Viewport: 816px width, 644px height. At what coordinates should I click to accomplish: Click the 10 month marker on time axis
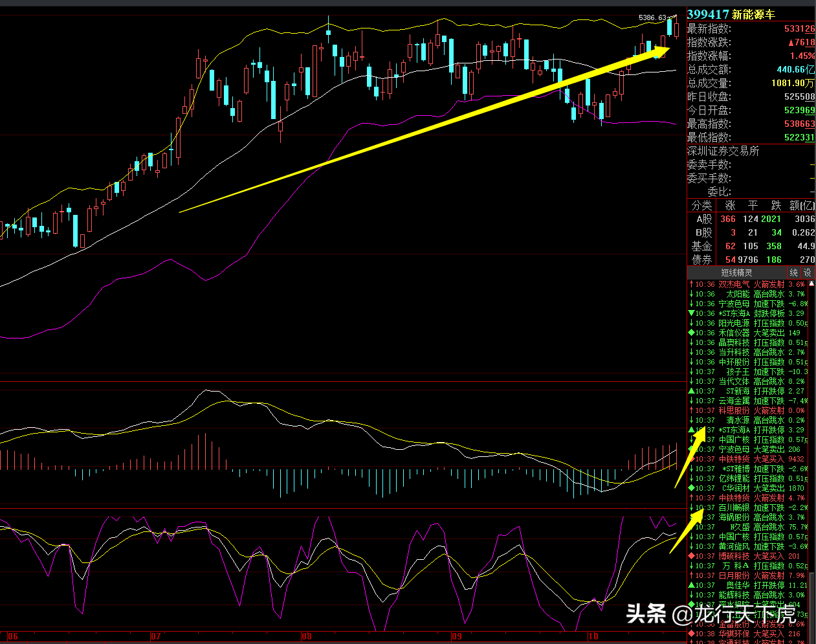[593, 636]
